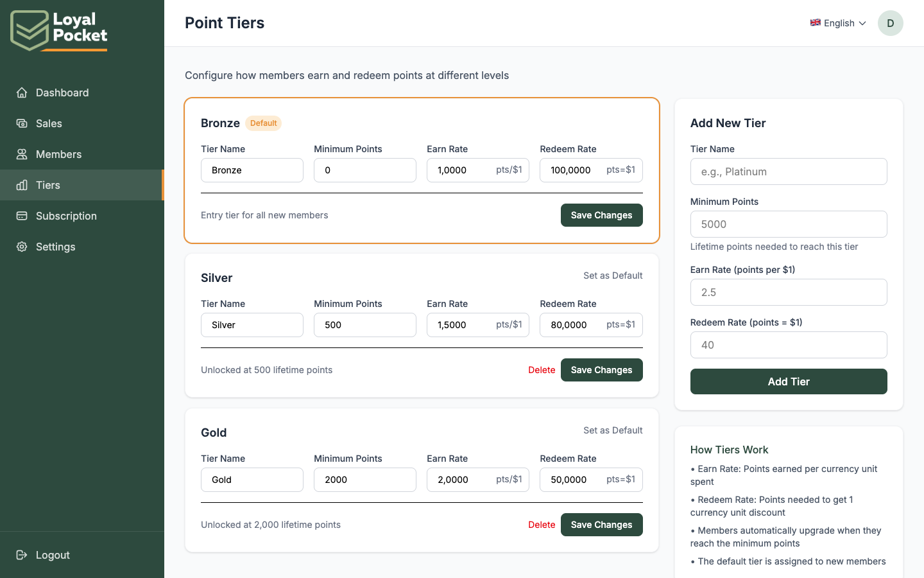Screen dimensions: 924x578
Task: Set Silver tier as default
Action: [612, 276]
